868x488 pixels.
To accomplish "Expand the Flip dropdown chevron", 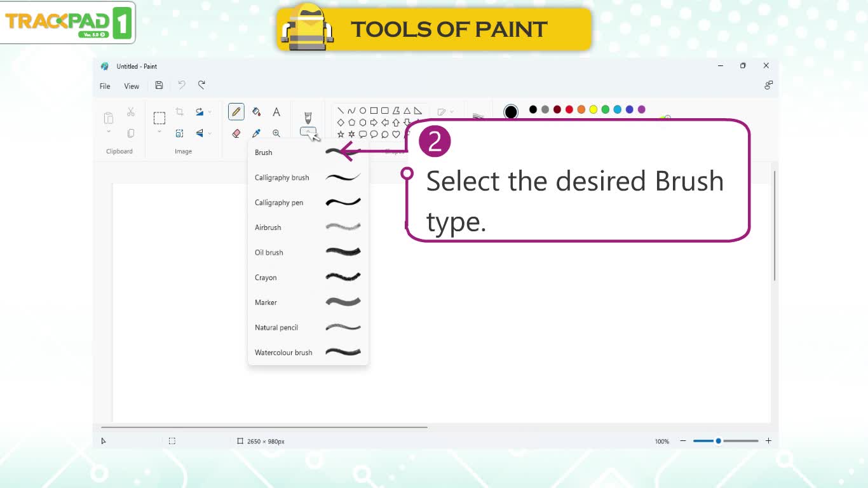I will pyautogui.click(x=210, y=133).
